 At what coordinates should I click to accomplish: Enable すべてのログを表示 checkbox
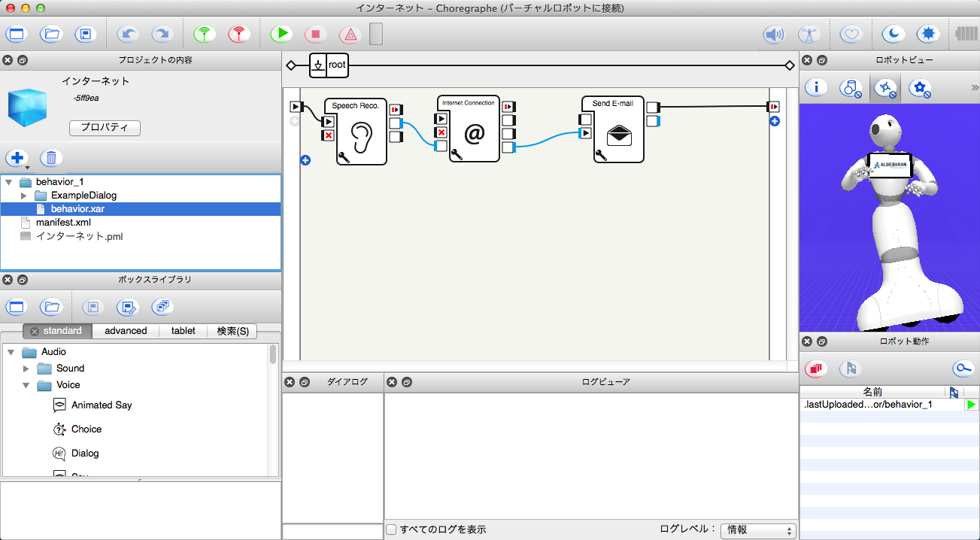coord(391,529)
